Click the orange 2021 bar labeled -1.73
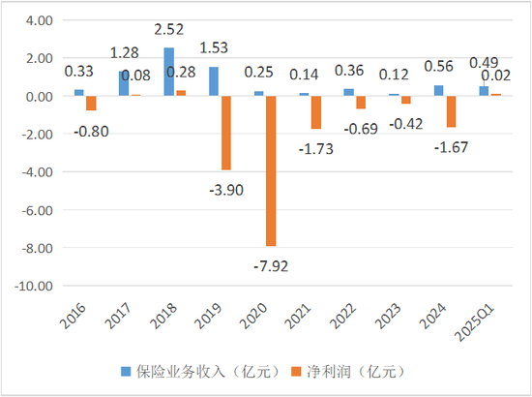The image size is (532, 397). point(316,112)
